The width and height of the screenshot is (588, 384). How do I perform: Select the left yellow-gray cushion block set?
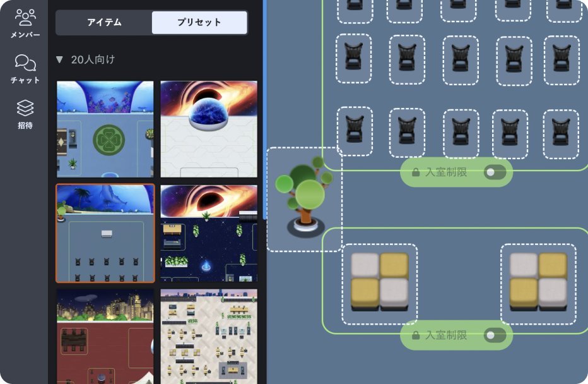click(x=380, y=284)
